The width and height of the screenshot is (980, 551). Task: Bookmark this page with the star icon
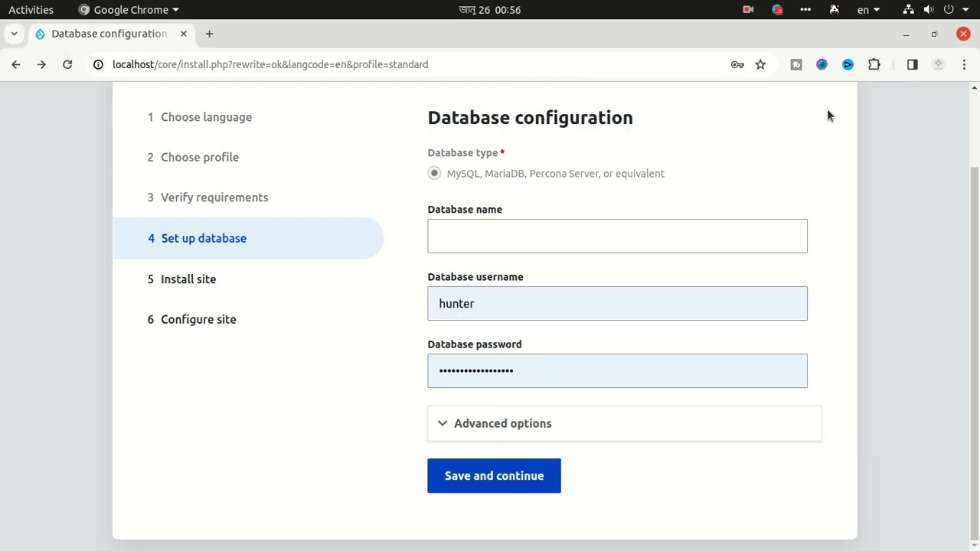[760, 65]
